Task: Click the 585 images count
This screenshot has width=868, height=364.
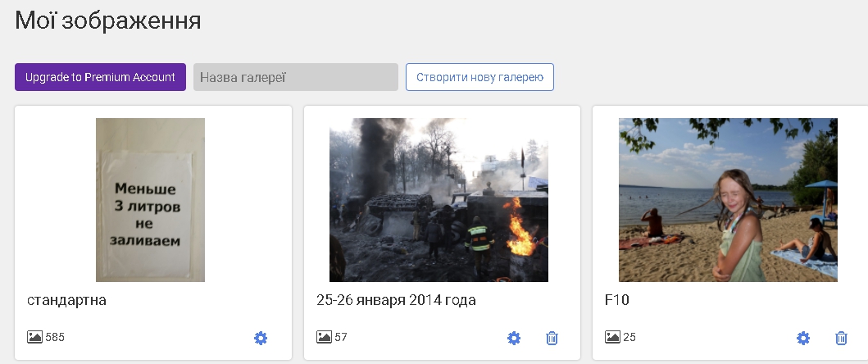Action: click(55, 337)
